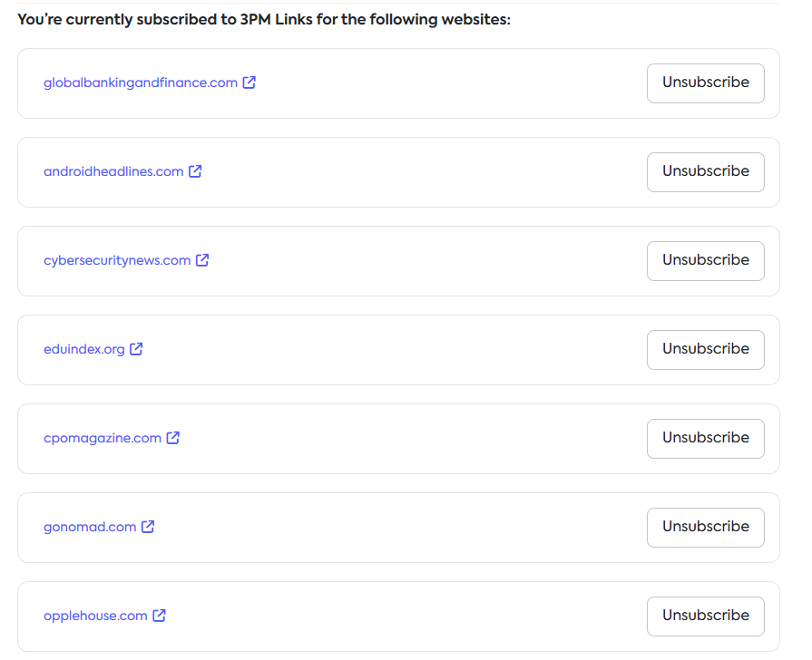Visit the androidheadlines.com link
Viewport: 812px width, 660px height.
pos(113,171)
